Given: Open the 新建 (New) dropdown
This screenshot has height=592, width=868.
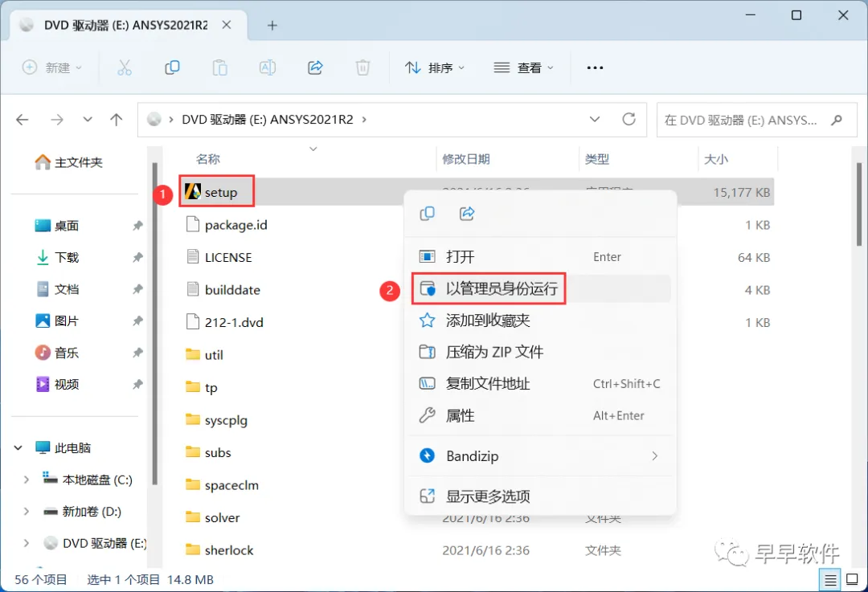Looking at the screenshot, I should coord(51,67).
